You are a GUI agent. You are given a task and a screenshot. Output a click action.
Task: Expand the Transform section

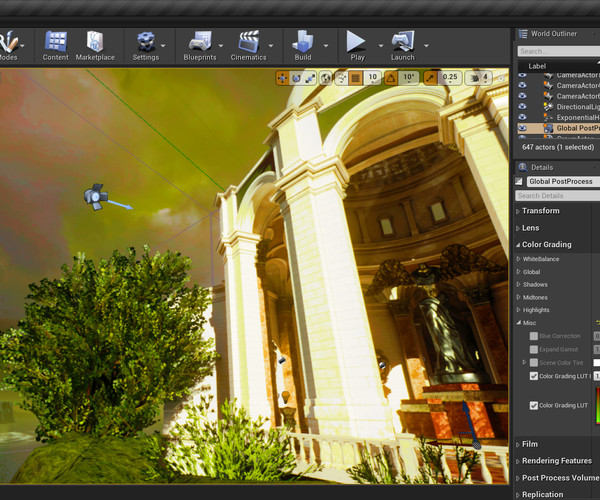(x=518, y=211)
